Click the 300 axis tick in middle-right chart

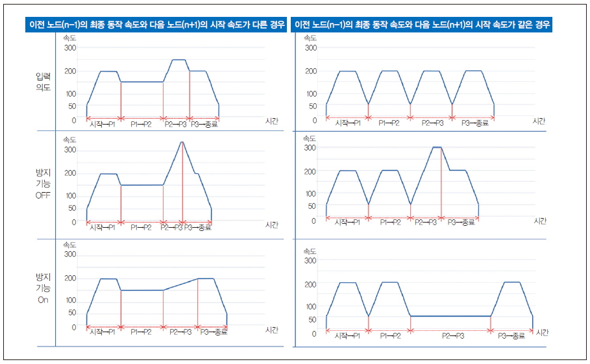tap(311, 148)
